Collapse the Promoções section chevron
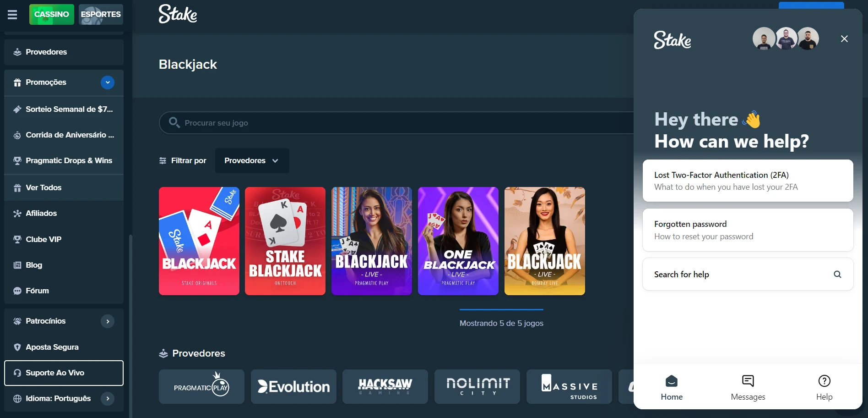The image size is (868, 418). tap(108, 82)
